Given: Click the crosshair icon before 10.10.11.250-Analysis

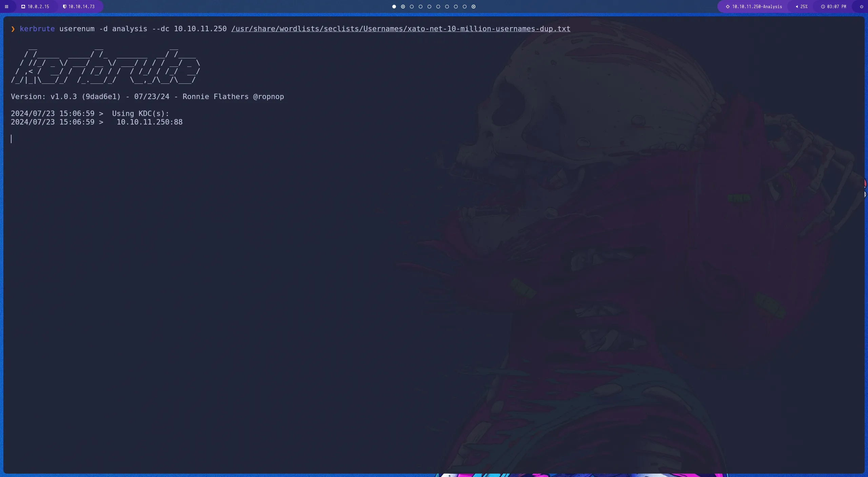Looking at the screenshot, I should click(728, 6).
